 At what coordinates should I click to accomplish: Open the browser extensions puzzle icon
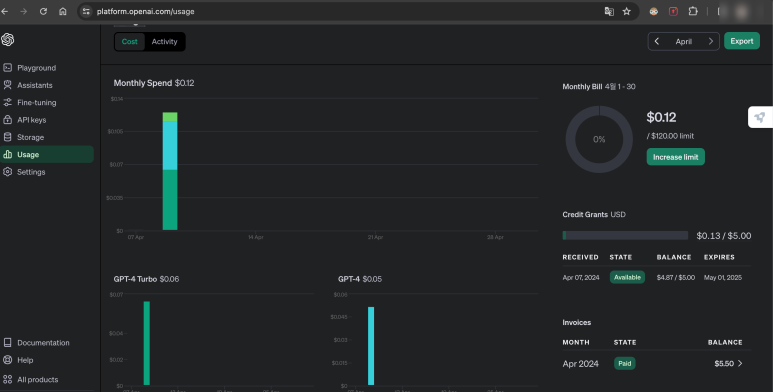coord(693,11)
